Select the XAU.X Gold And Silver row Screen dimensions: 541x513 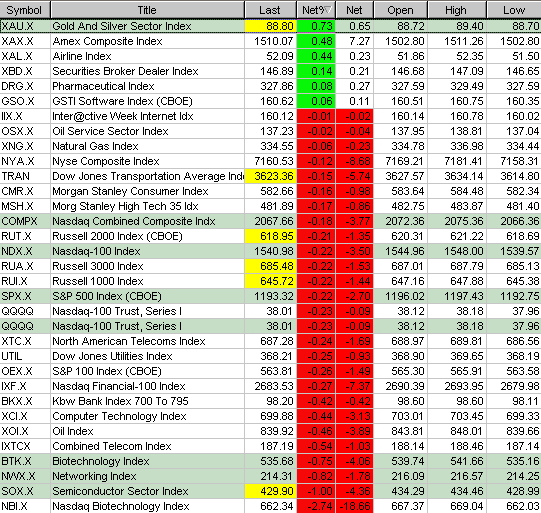(270, 26)
